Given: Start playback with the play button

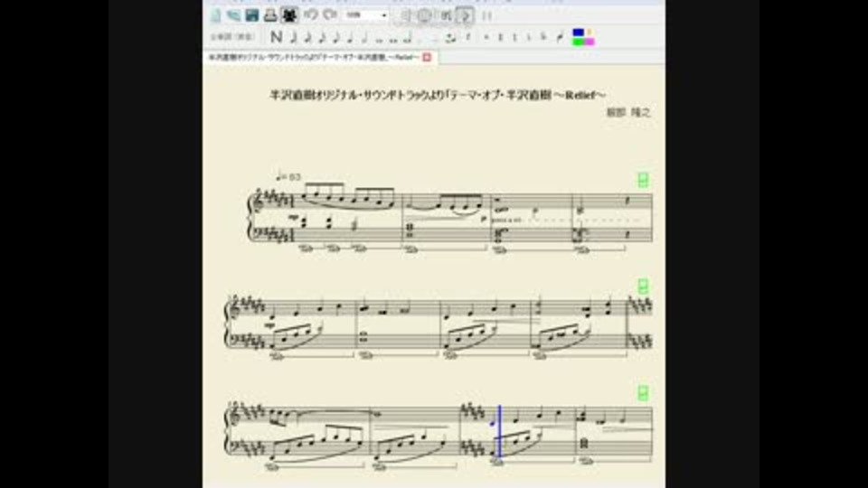Looking at the screenshot, I should point(465,15).
